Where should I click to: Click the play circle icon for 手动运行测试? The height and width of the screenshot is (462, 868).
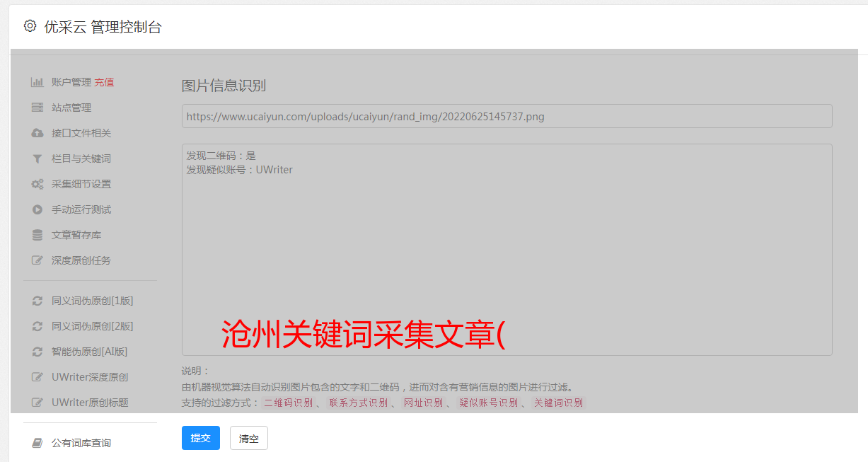(37, 209)
